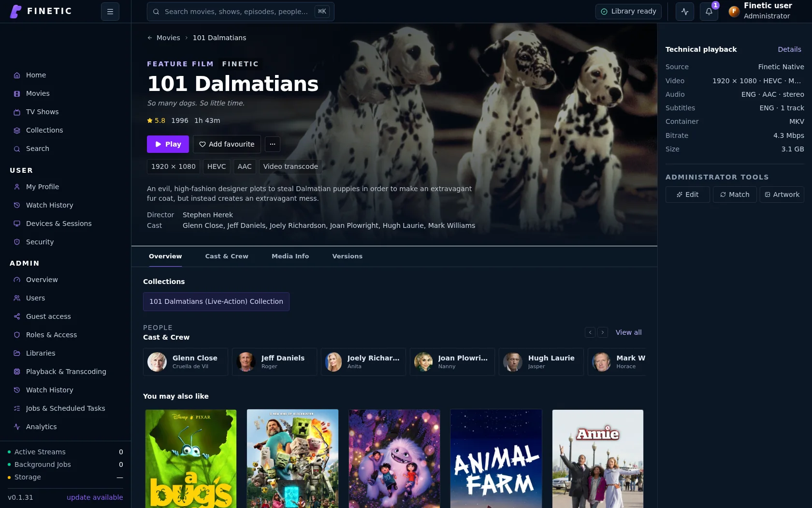Click the Collections sidebar icon
The height and width of the screenshot is (508, 812).
[x=17, y=130]
